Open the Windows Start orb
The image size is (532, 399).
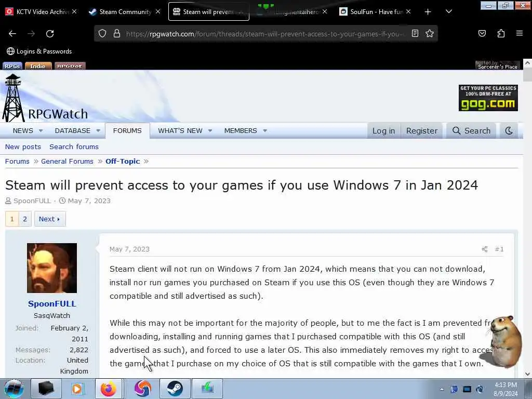(x=14, y=389)
